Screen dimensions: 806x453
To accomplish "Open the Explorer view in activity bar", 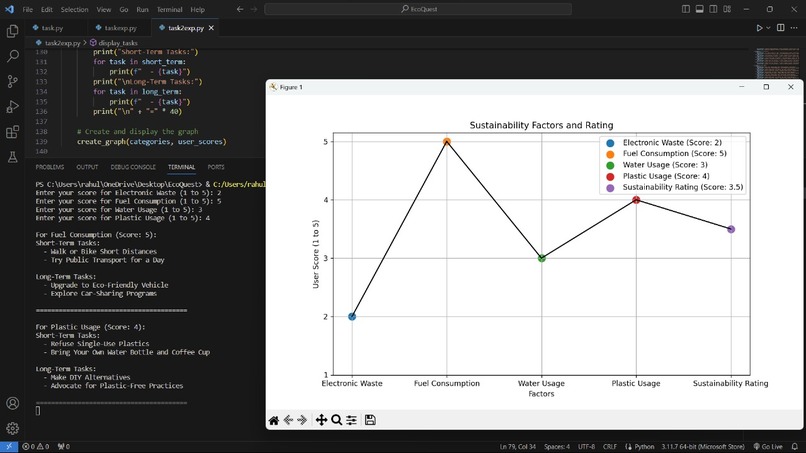I will [x=12, y=32].
